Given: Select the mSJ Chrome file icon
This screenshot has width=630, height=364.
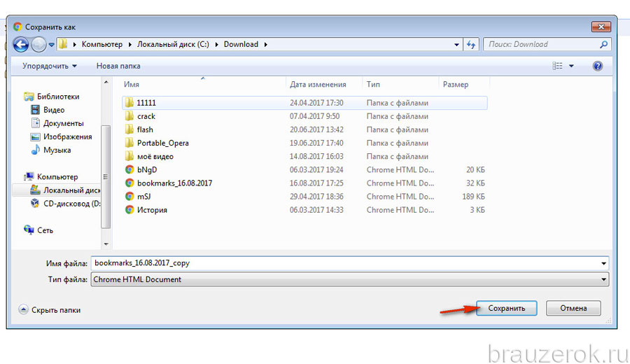Looking at the screenshot, I should pyautogui.click(x=129, y=197).
